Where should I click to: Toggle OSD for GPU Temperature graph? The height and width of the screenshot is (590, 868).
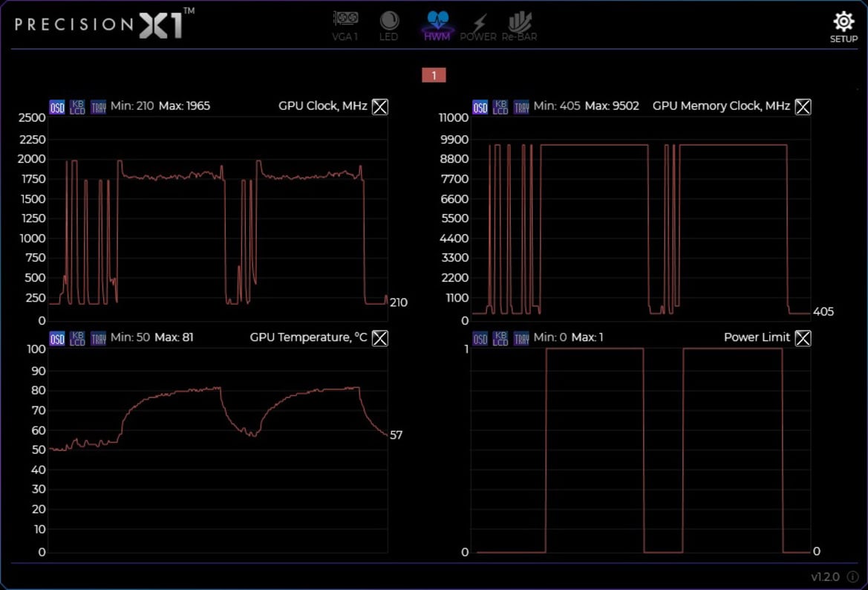click(57, 339)
